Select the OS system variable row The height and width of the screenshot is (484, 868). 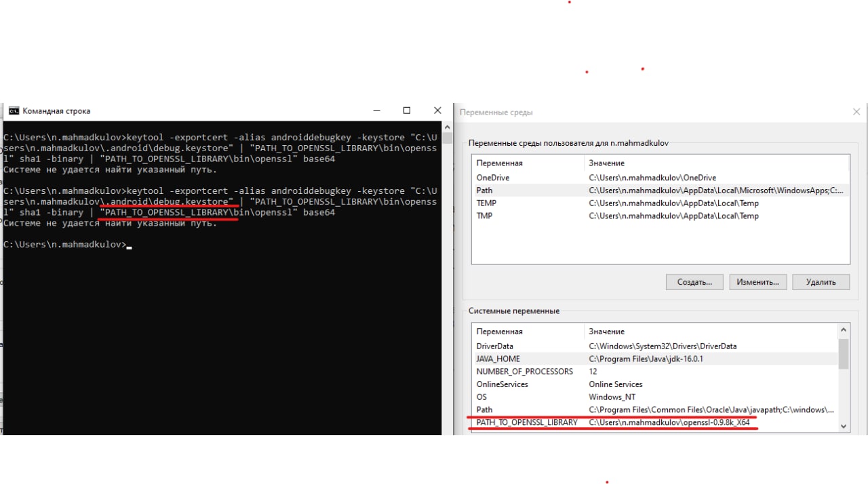tap(655, 397)
